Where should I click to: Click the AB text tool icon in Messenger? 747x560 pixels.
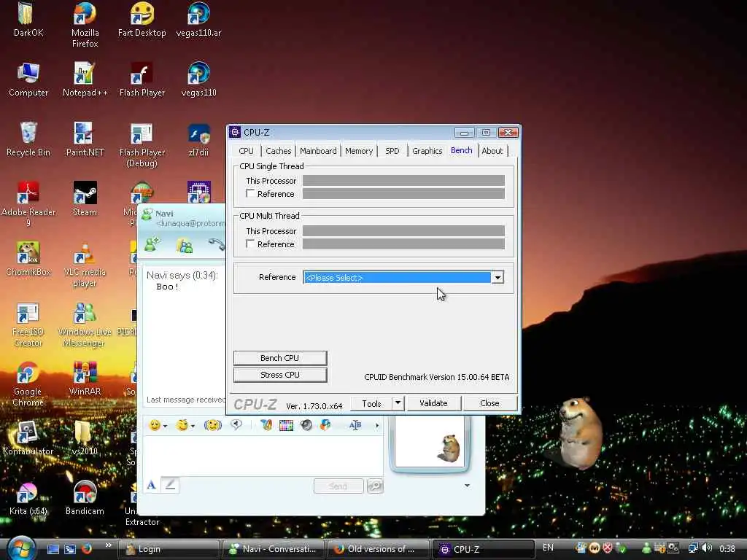coord(355,425)
